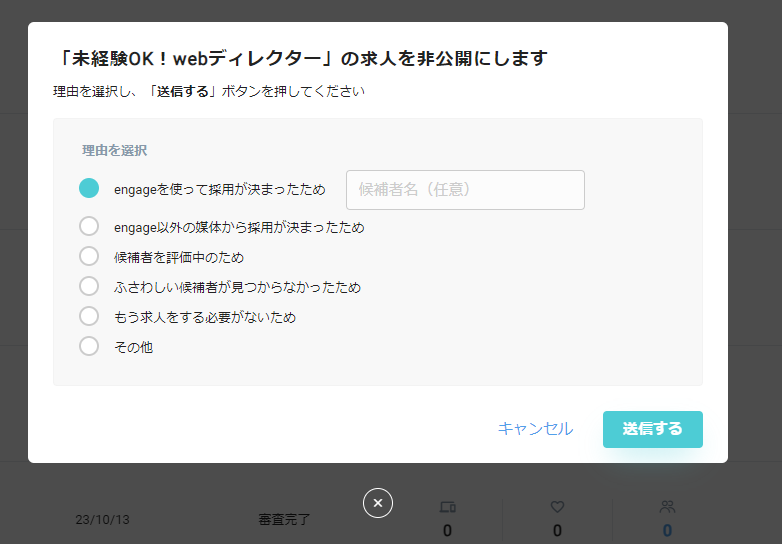Screen dimensions: 782x544
Task: Click the date '23/10/13' text
Action: point(102,520)
